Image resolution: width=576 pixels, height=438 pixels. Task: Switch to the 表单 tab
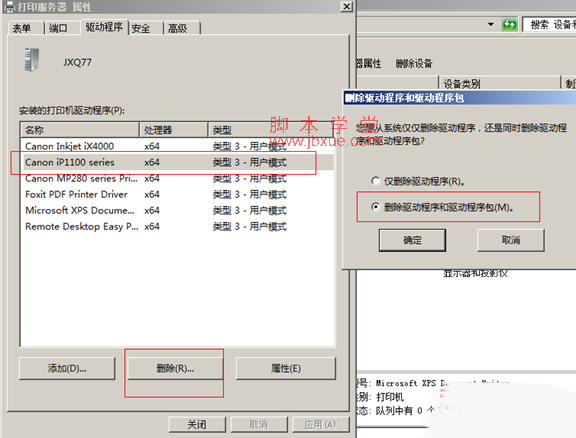pos(22,28)
